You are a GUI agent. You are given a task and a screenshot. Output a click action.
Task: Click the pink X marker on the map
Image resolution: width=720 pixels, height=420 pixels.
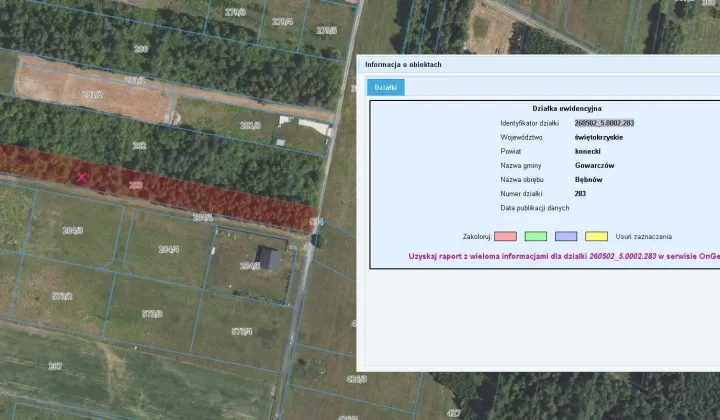click(x=82, y=177)
